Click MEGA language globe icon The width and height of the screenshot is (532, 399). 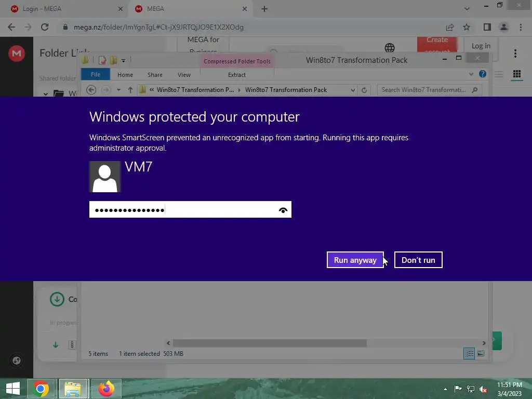390,47
